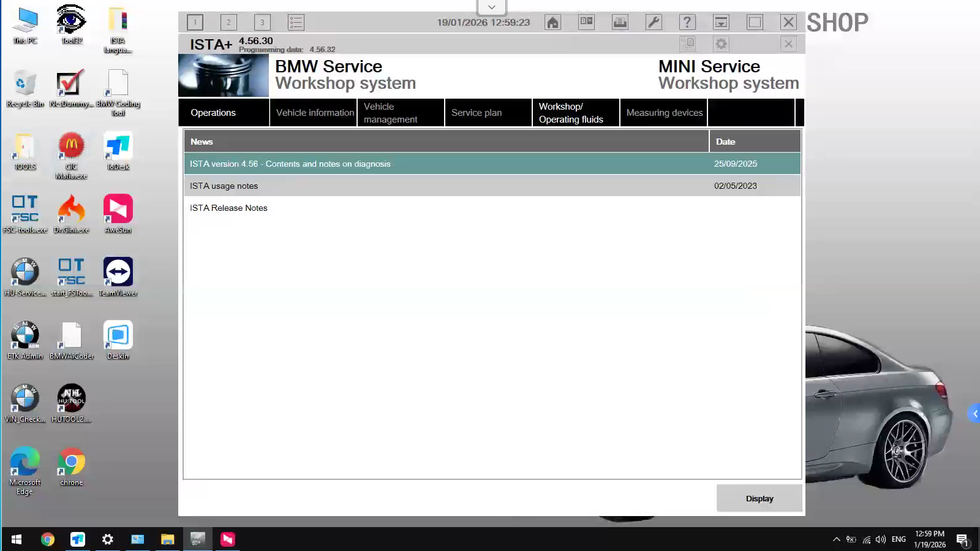Viewport: 980px width, 551px height.
Task: Click the print icon in ISTA toolbar
Action: tap(620, 23)
